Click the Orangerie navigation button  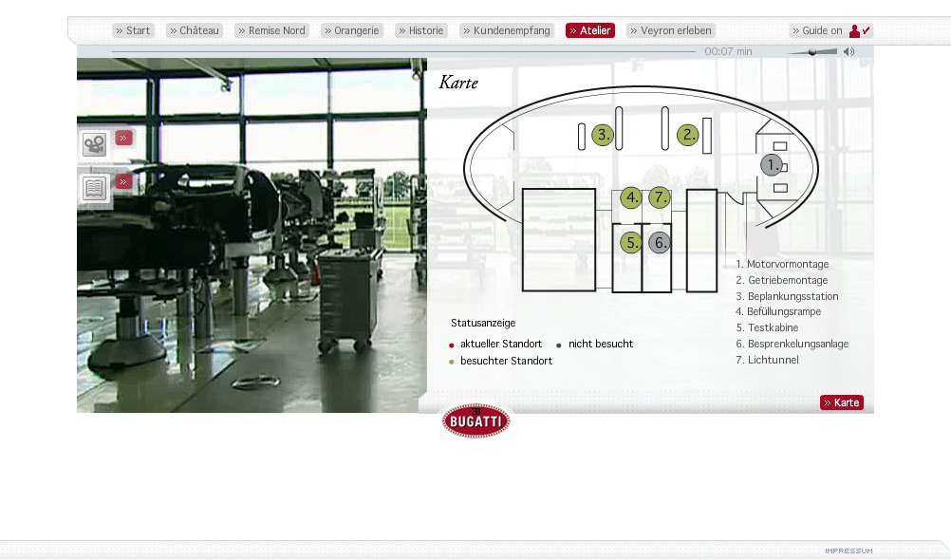[x=351, y=30]
